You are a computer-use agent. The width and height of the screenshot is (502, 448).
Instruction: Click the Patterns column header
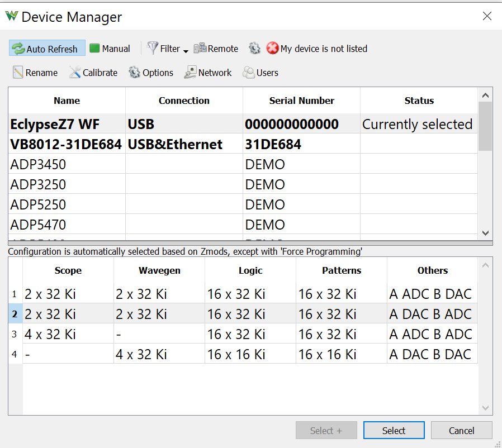[x=342, y=270]
